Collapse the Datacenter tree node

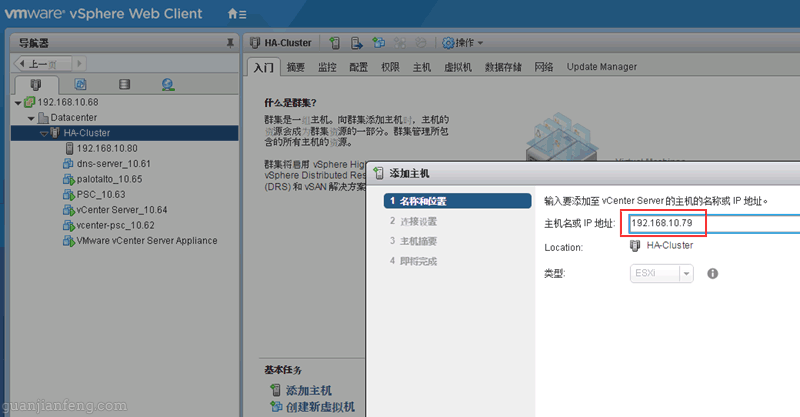coord(31,118)
